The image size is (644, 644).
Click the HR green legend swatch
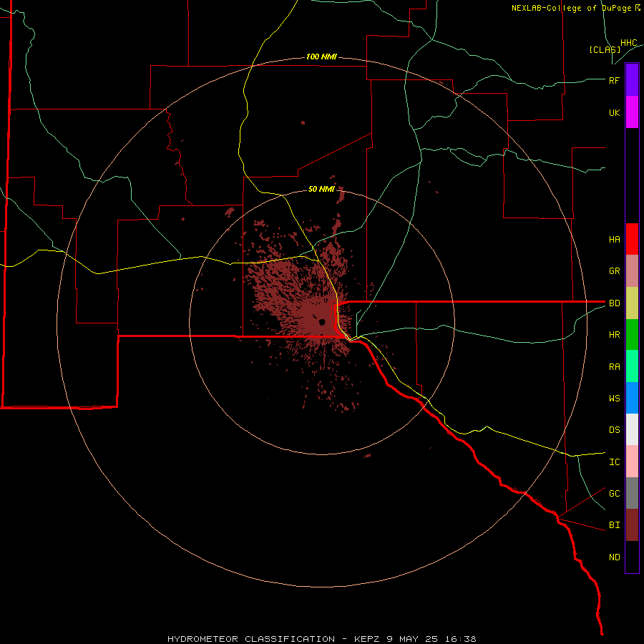(632, 335)
